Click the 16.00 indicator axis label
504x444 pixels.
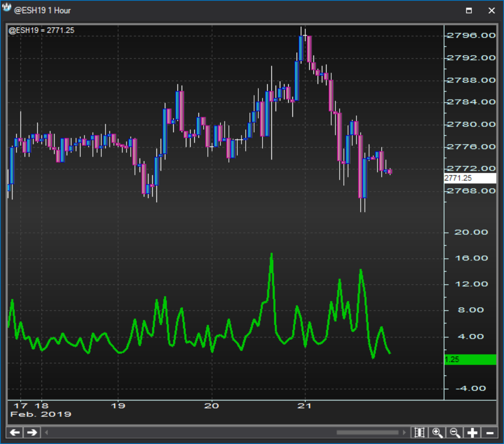(471, 258)
